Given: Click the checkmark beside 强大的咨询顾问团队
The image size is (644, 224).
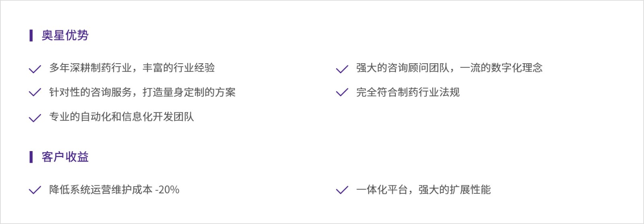Looking at the screenshot, I should 342,69.
